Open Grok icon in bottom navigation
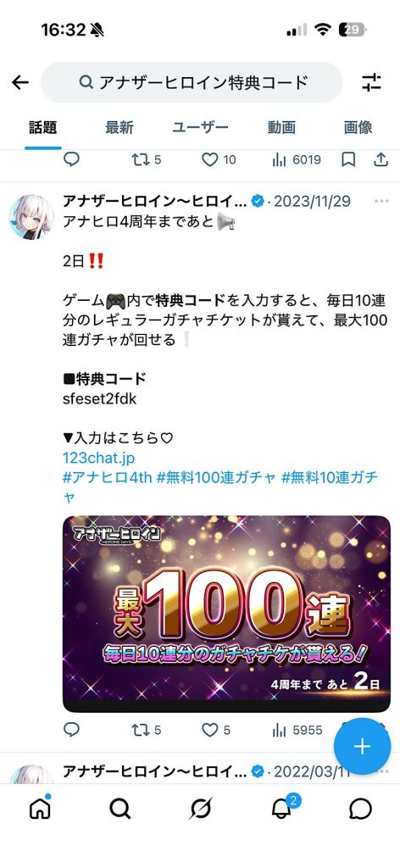Viewport: 400px width, 868px height. [200, 809]
